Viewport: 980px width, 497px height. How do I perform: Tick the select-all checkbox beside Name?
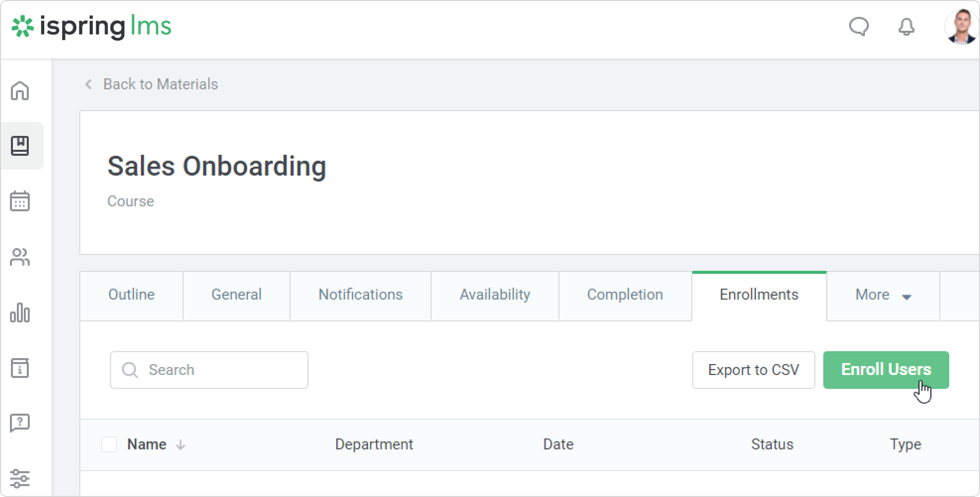click(109, 444)
